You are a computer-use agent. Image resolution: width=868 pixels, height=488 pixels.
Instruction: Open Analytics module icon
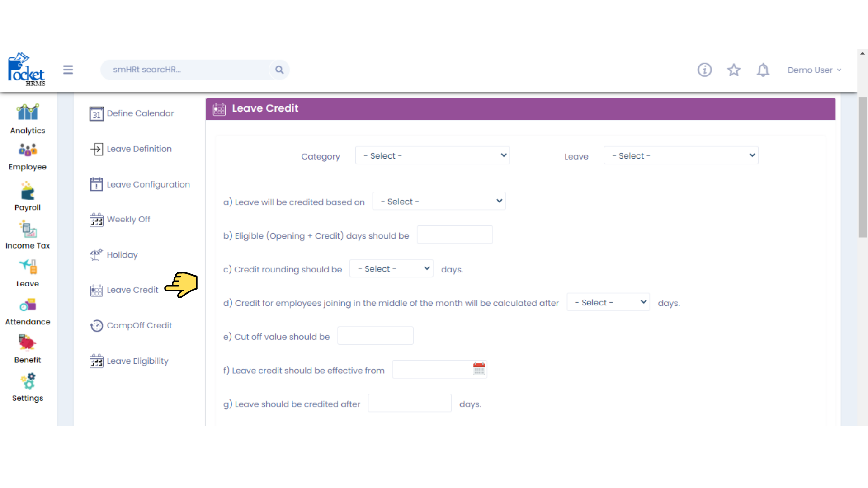pos(28,112)
